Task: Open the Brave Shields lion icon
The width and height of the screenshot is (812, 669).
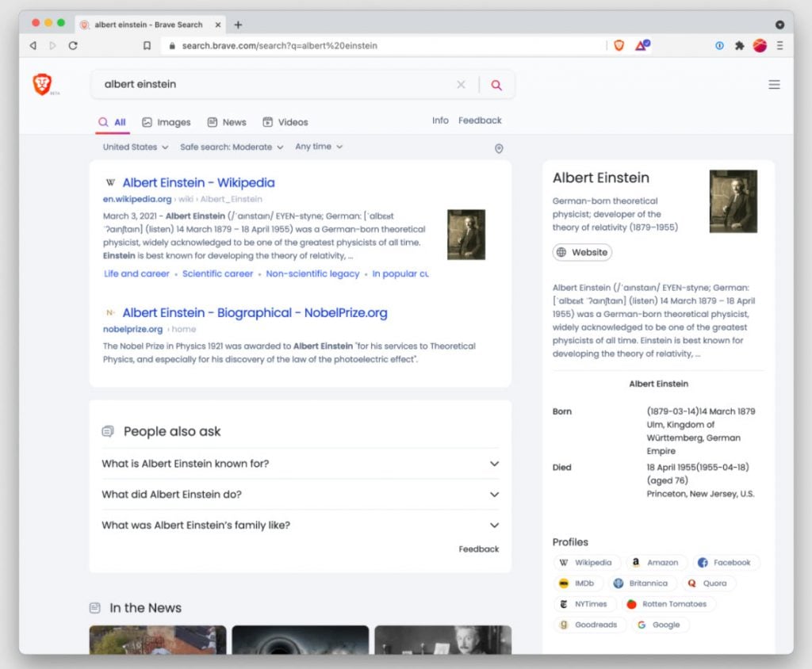Action: tap(619, 45)
